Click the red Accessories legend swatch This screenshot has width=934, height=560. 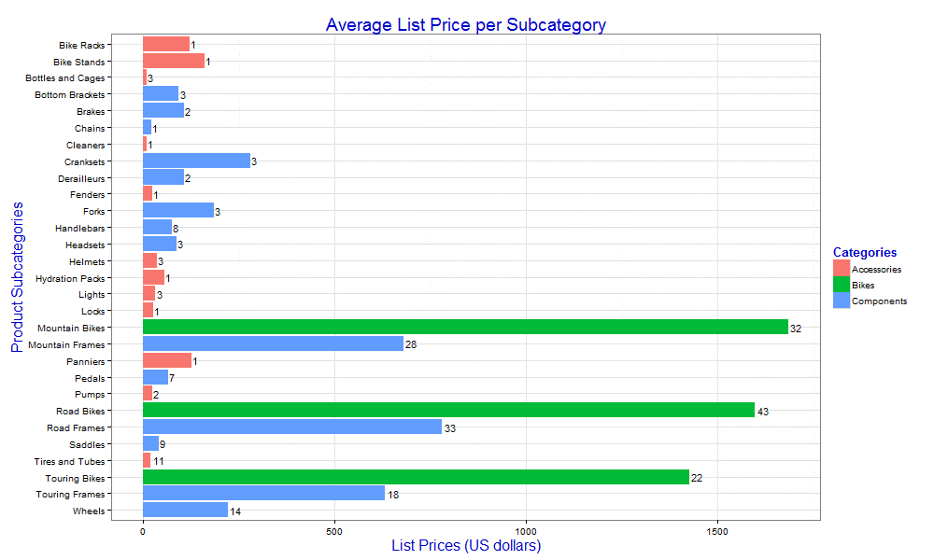pyautogui.click(x=842, y=269)
